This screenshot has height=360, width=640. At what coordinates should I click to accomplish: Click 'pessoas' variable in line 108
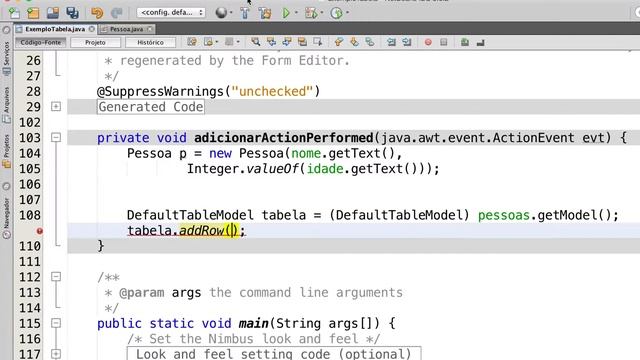coord(504,215)
